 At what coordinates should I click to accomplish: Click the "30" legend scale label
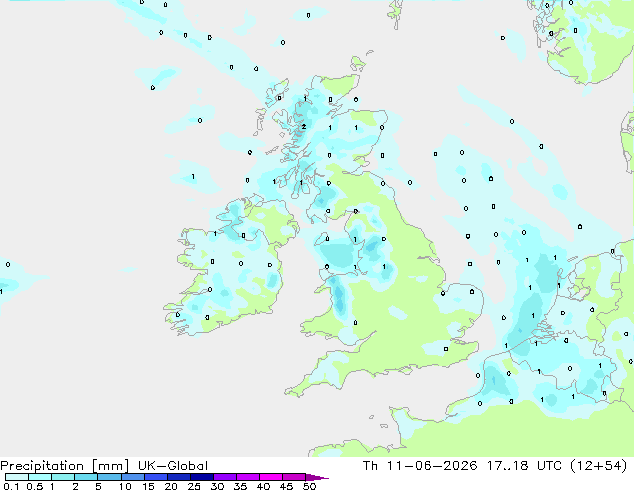[217, 486]
